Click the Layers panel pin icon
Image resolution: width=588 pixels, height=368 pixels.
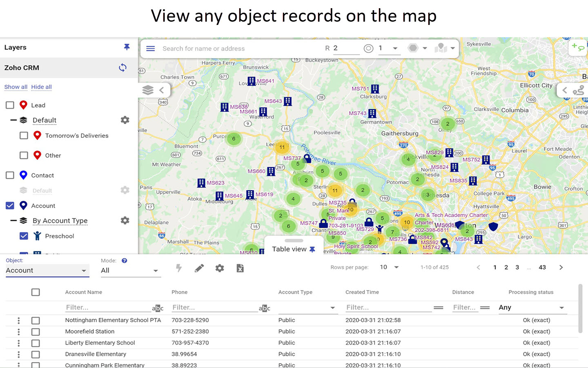[x=127, y=47]
